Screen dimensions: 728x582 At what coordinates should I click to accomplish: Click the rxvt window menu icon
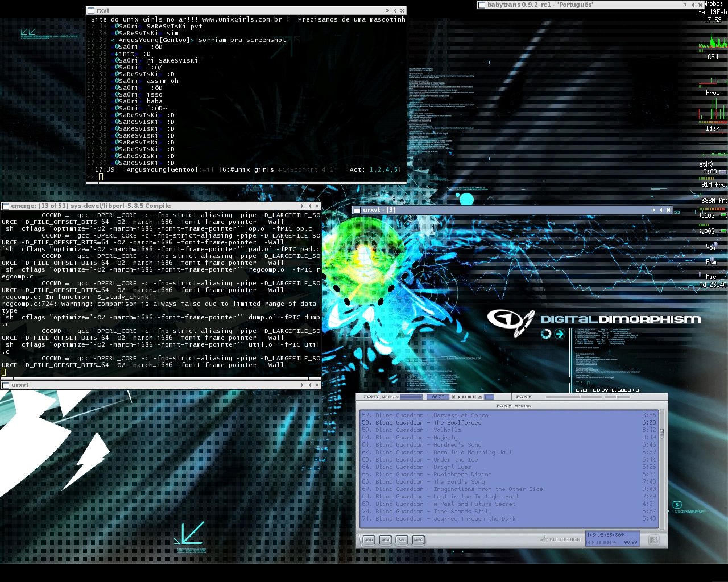point(92,11)
